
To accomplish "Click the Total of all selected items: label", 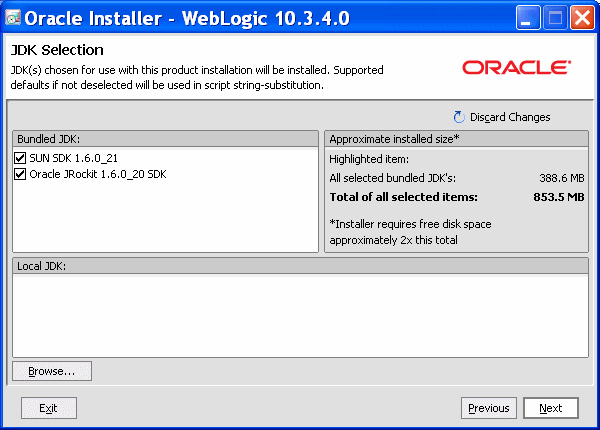I will [x=403, y=197].
